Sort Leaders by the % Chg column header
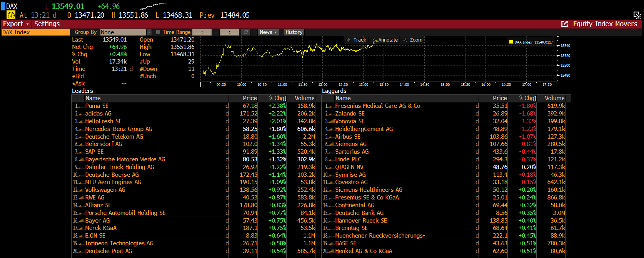Image resolution: width=644 pixels, height=258 pixels. [277, 98]
